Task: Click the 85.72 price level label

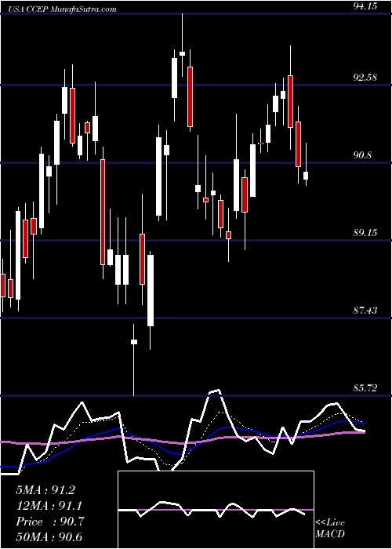Action: (365, 388)
